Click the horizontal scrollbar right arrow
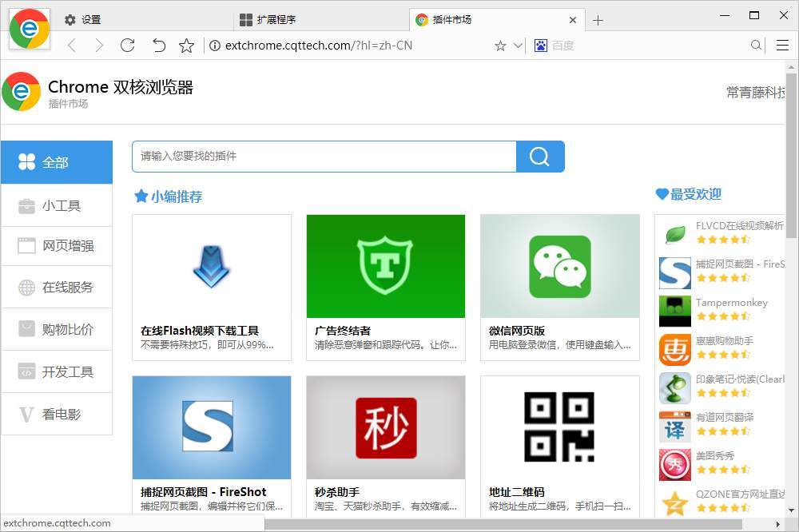This screenshot has height=532, width=799. 777,524
